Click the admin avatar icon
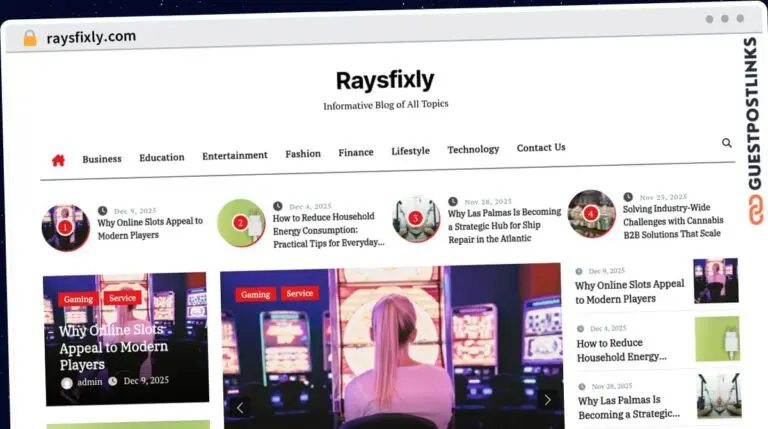Viewport: 768px width, 429px height. (x=67, y=383)
